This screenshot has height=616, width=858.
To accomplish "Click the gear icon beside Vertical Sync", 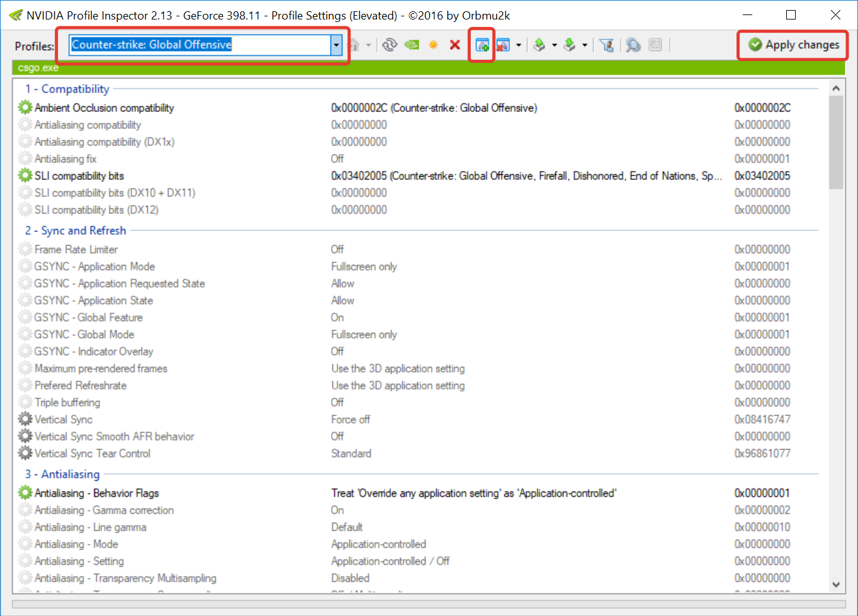I will click(x=25, y=419).
